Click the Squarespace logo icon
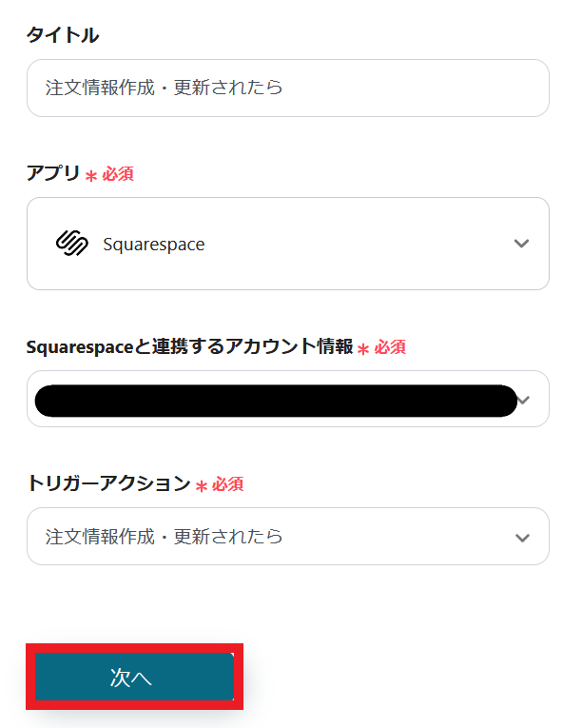The image size is (582, 728). click(x=72, y=244)
